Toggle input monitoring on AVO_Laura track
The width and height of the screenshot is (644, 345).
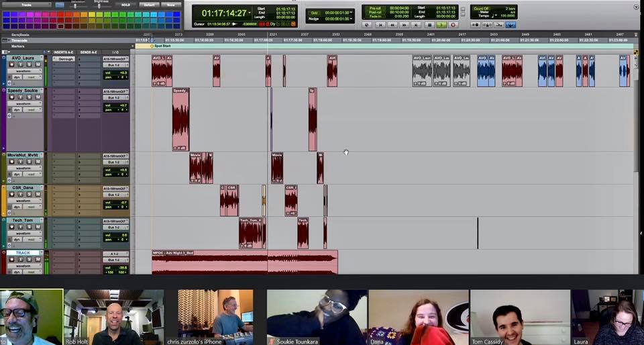[21, 64]
